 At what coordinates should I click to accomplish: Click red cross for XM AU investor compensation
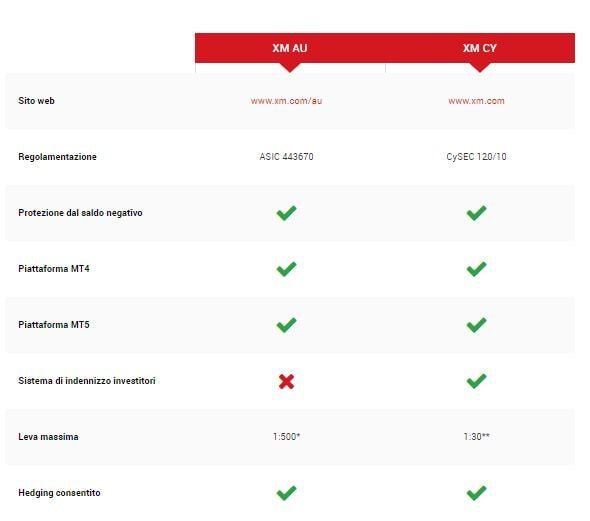click(286, 381)
